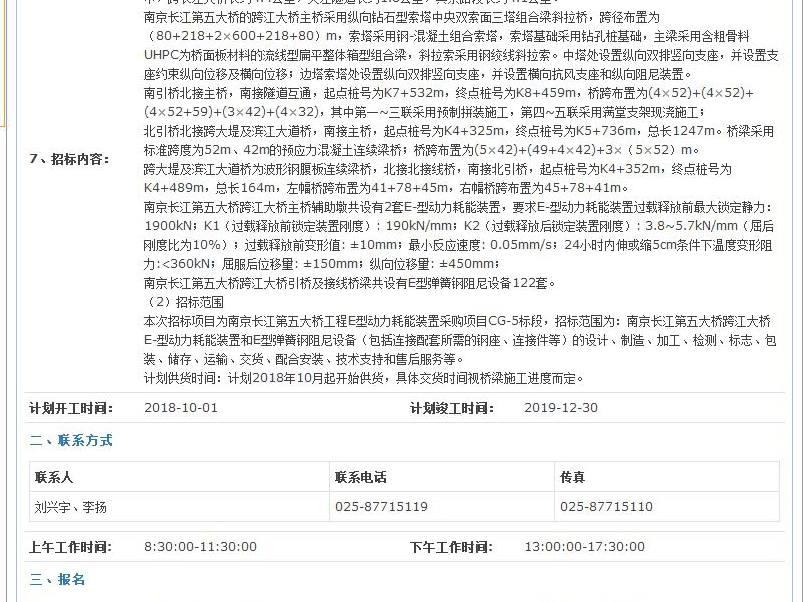Click the 传真 column header

572,478
